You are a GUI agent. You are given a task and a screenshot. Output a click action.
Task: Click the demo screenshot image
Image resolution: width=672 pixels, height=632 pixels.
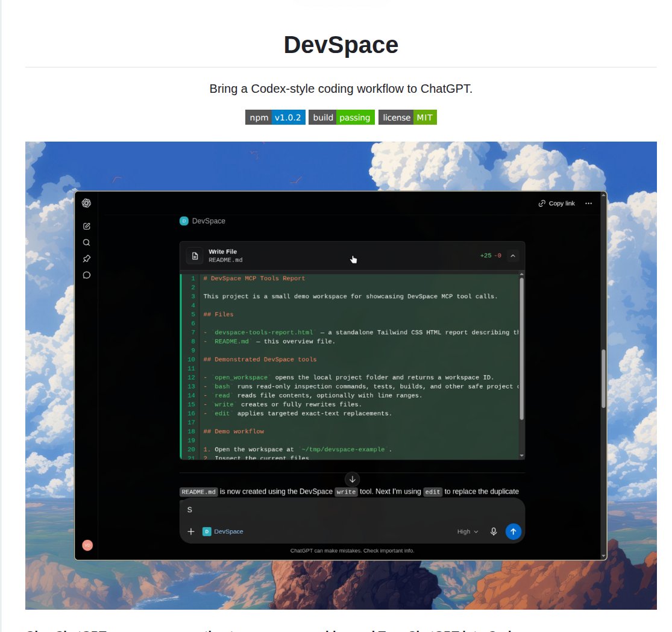pos(341,375)
